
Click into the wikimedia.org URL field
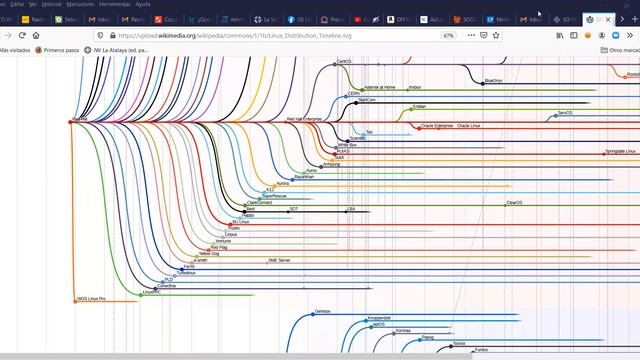(235, 36)
